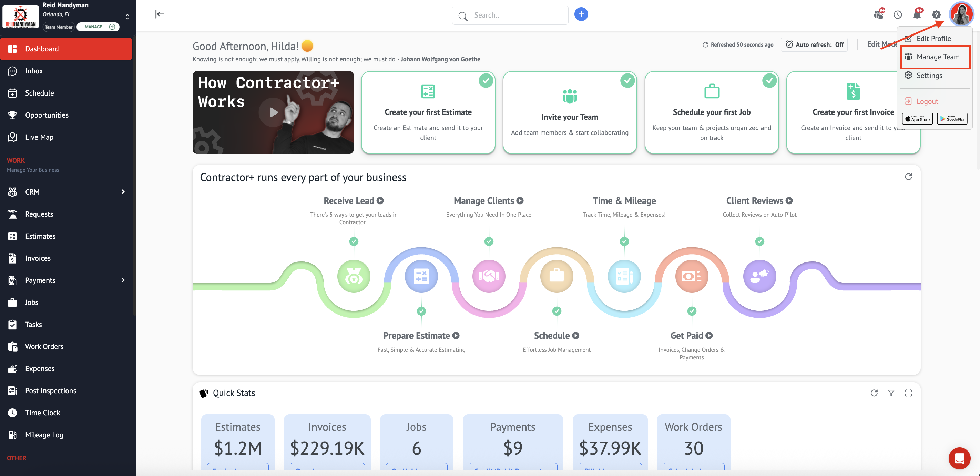Click the help question mark icon
Viewport: 980px width, 476px height.
tap(936, 15)
